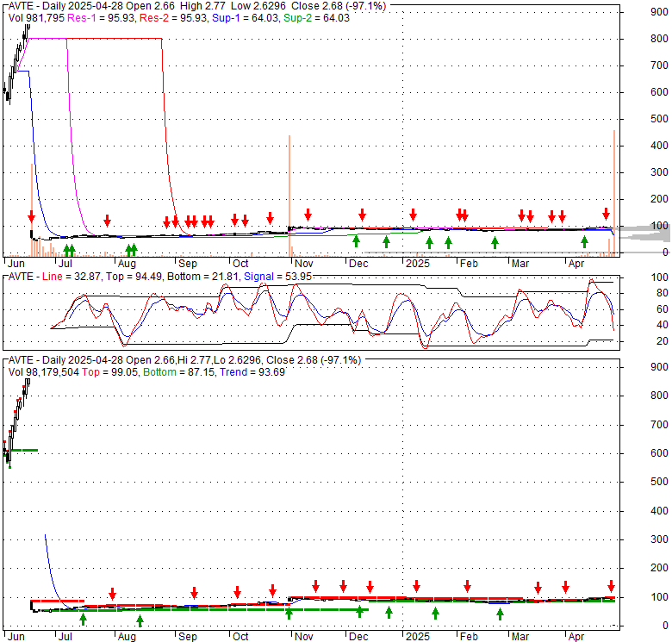Click the red down arrow above early July in top chart
This screenshot has height=642, width=672.
pyautogui.click(x=107, y=220)
